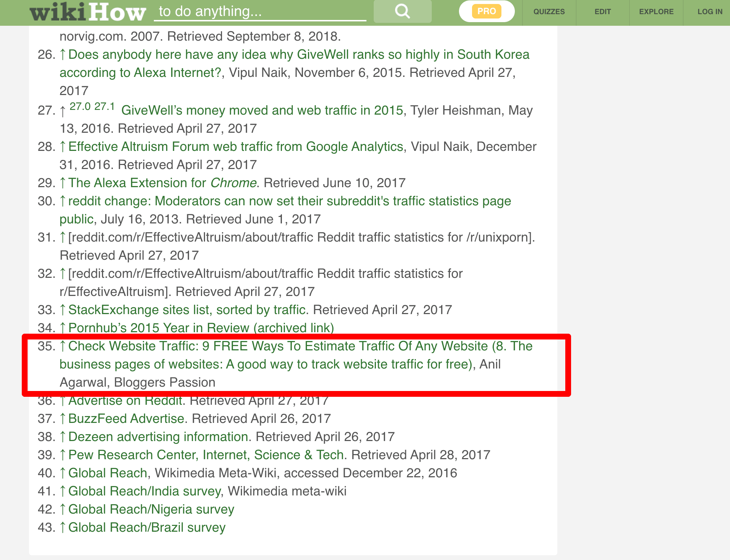Open the QUIZZES menu item
730x560 pixels.
tap(549, 12)
